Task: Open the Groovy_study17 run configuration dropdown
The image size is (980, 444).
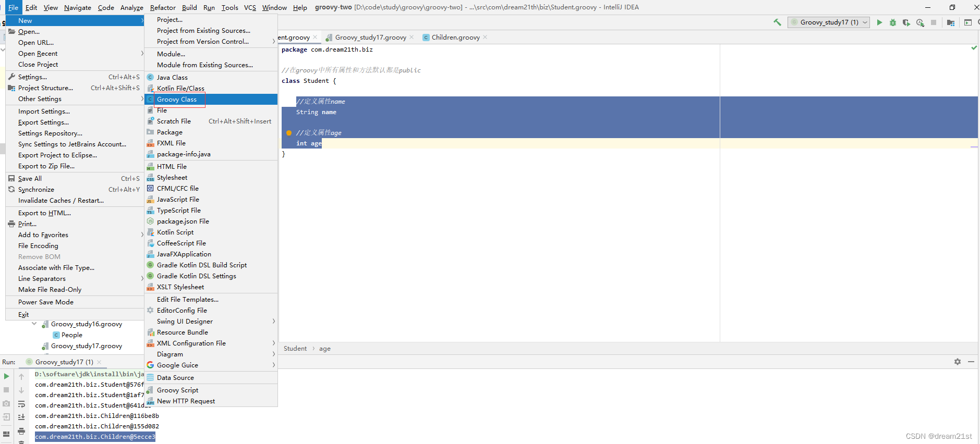Action: point(828,22)
